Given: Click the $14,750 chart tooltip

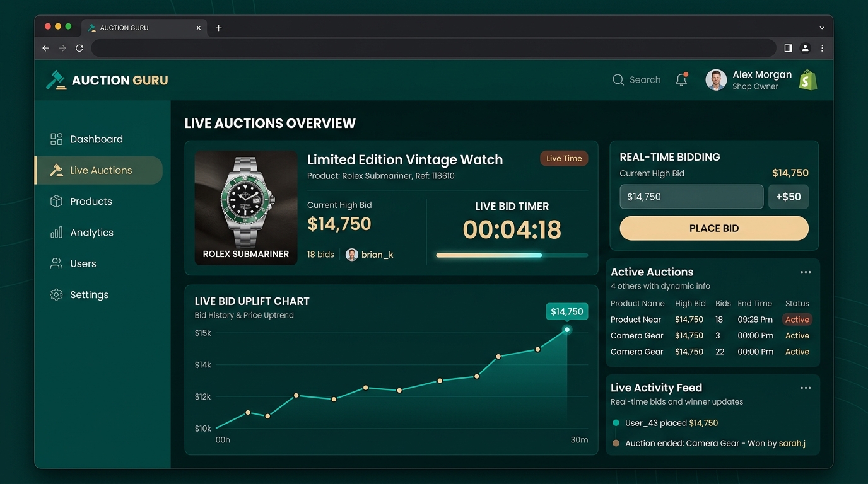Looking at the screenshot, I should coord(567,311).
